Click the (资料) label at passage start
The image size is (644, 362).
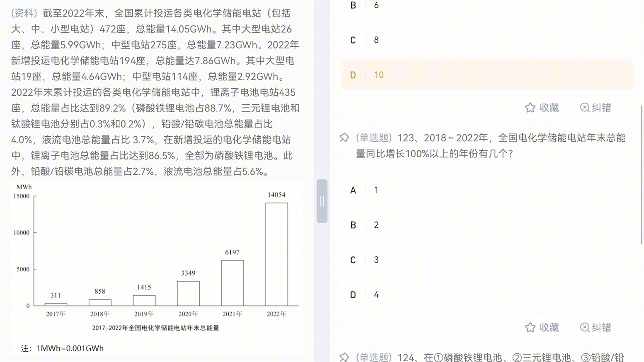click(25, 13)
